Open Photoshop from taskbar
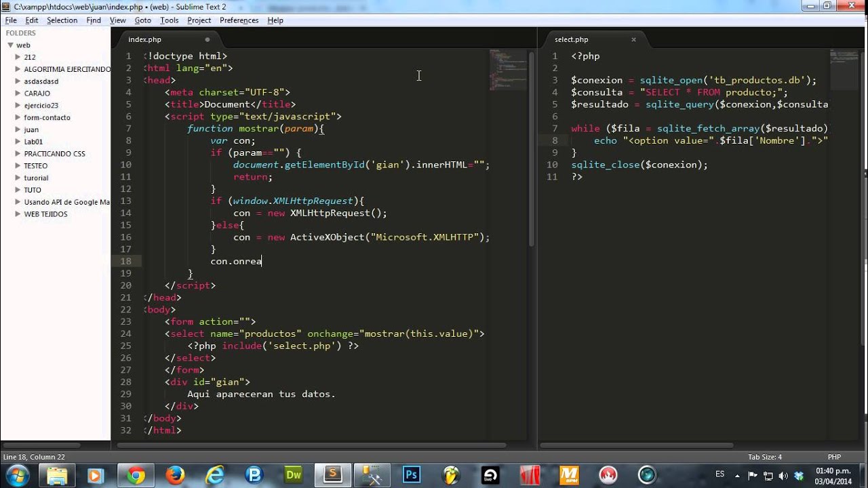Image resolution: width=868 pixels, height=488 pixels. pyautogui.click(x=411, y=474)
